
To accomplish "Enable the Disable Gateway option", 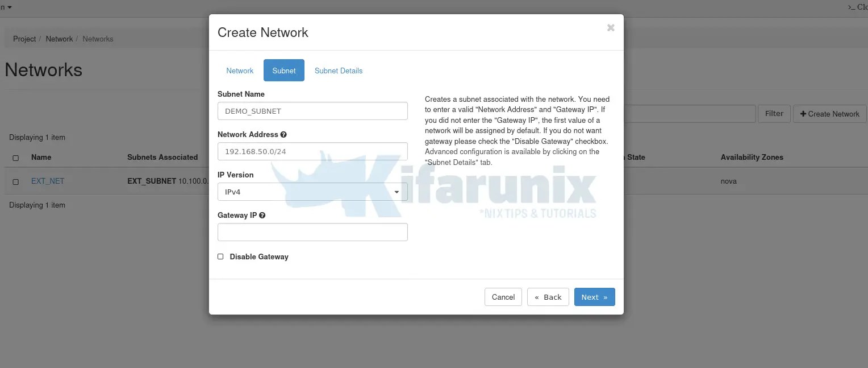I will click(220, 257).
